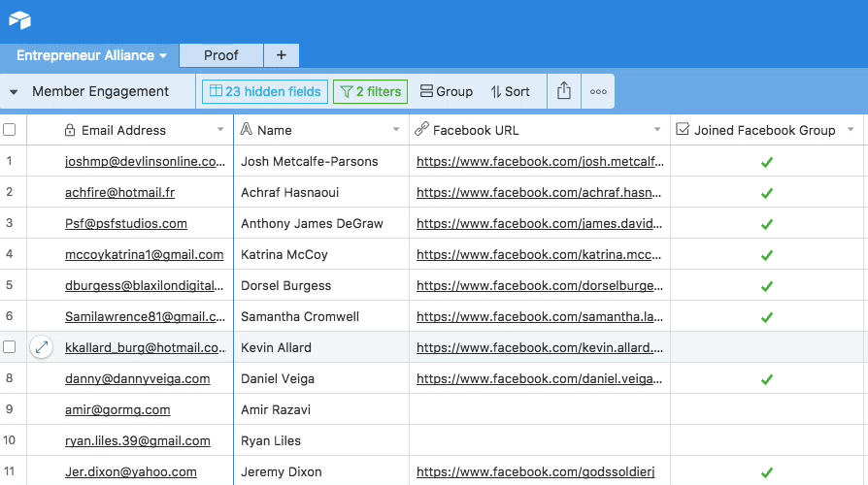
Task: Switch to the Proof table tab
Action: point(220,55)
